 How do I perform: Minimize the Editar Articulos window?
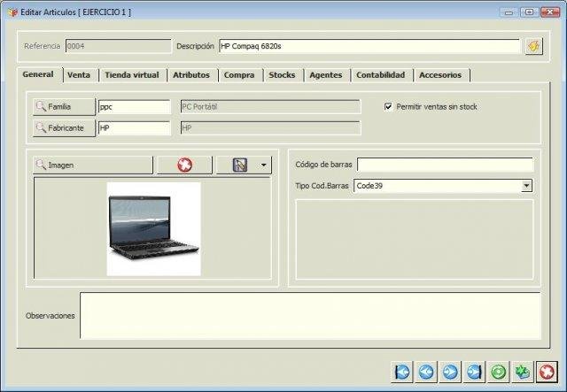pos(509,12)
